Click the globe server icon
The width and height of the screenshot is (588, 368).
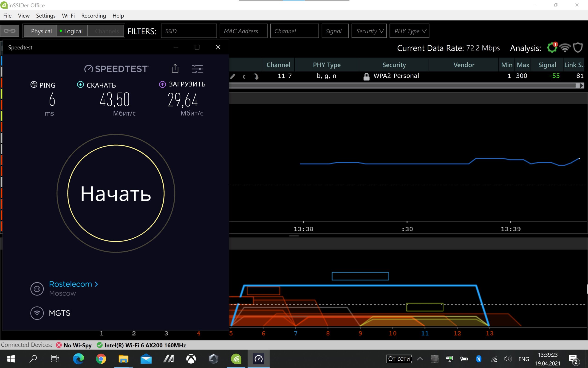click(37, 289)
